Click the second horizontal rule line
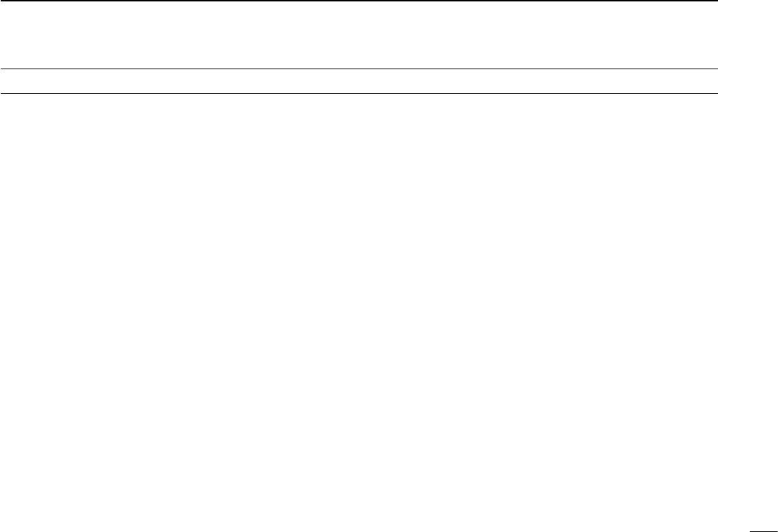 (x=359, y=69)
